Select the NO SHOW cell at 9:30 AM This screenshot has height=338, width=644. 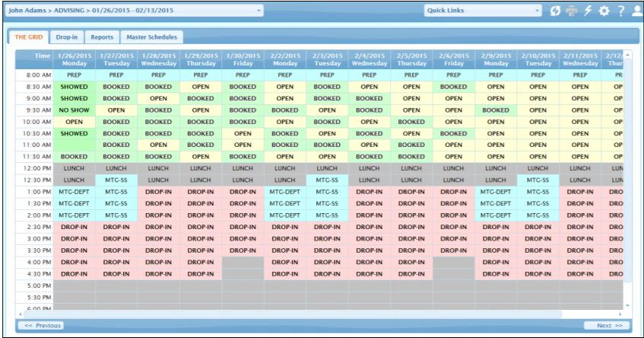pos(75,110)
